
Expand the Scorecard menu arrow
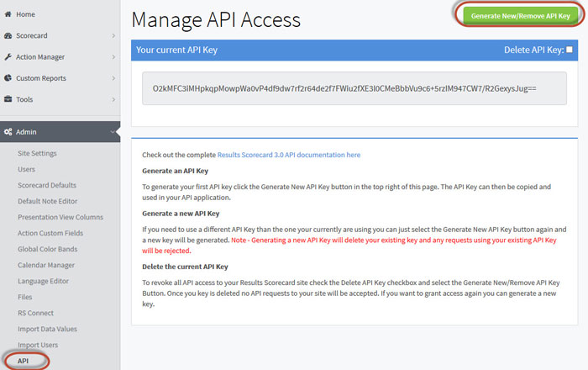pyautogui.click(x=113, y=36)
